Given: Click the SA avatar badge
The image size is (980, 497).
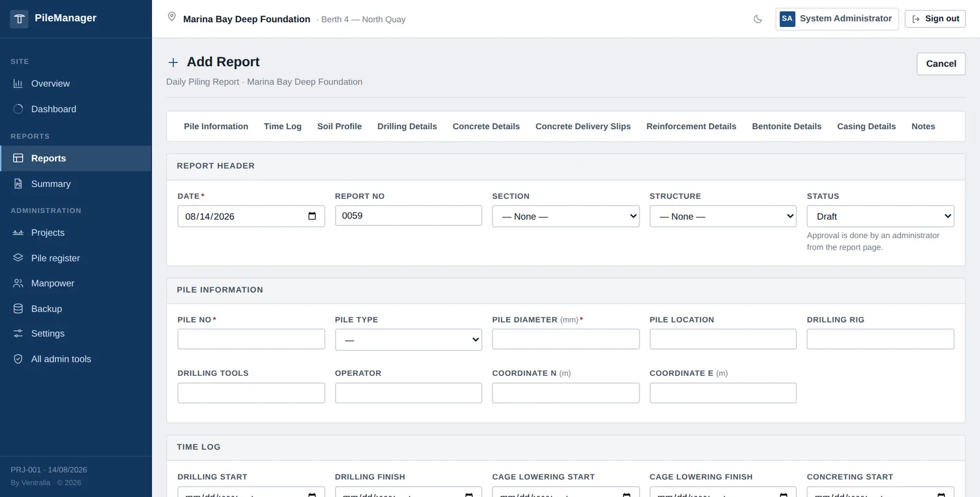Looking at the screenshot, I should coord(787,19).
